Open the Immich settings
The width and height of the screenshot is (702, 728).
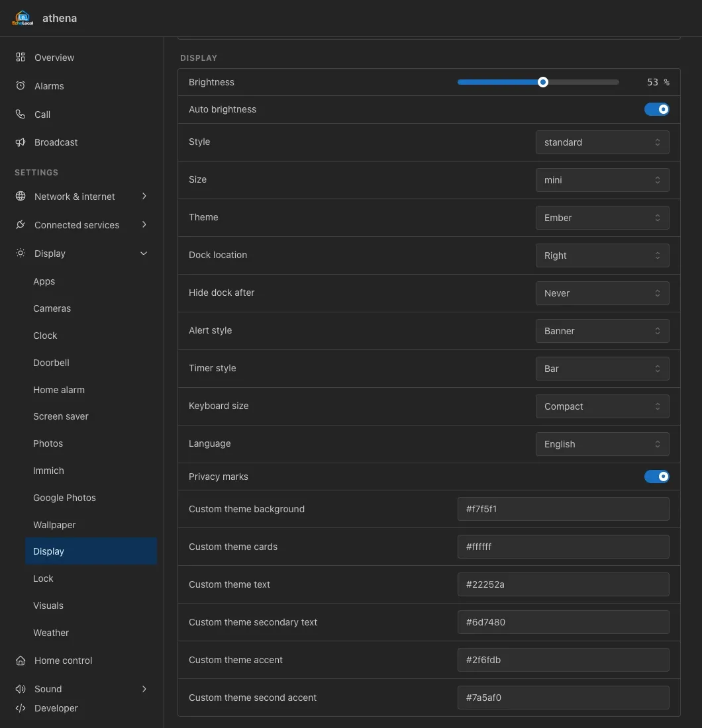48,471
